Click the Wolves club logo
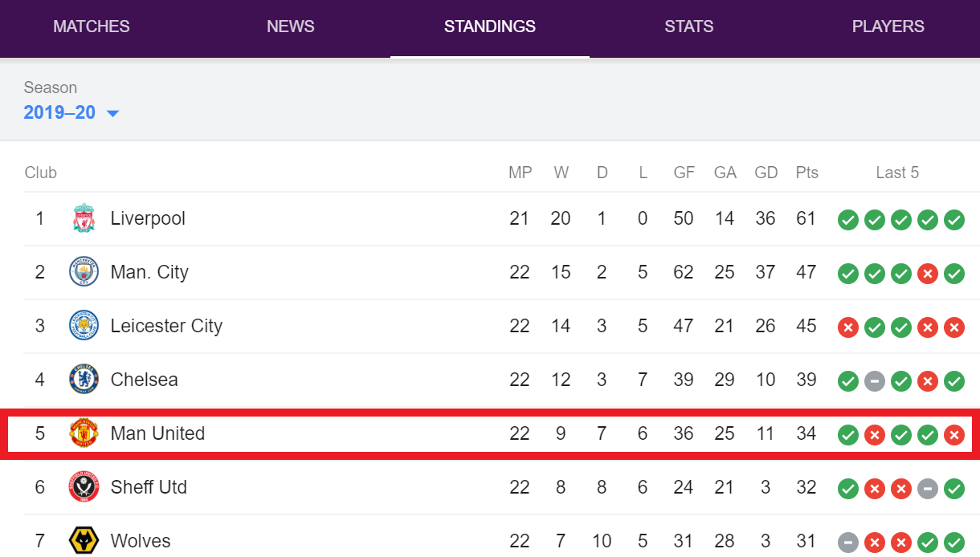The height and width of the screenshot is (557, 980). [x=84, y=541]
